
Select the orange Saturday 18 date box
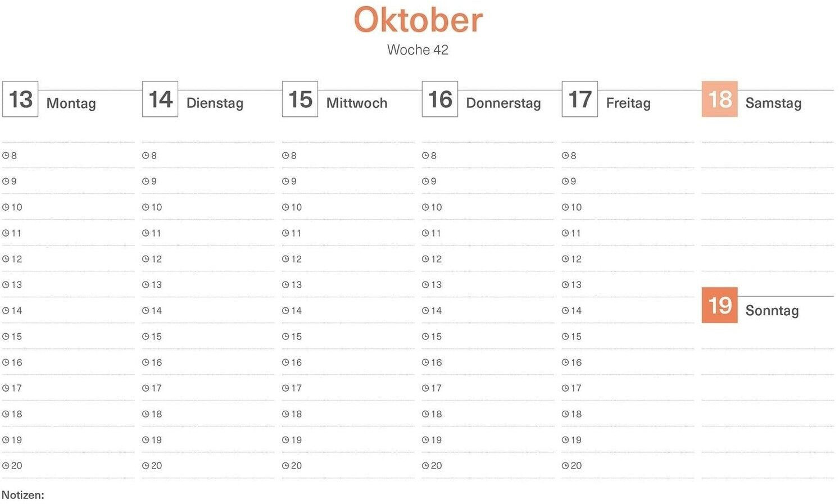click(x=719, y=99)
